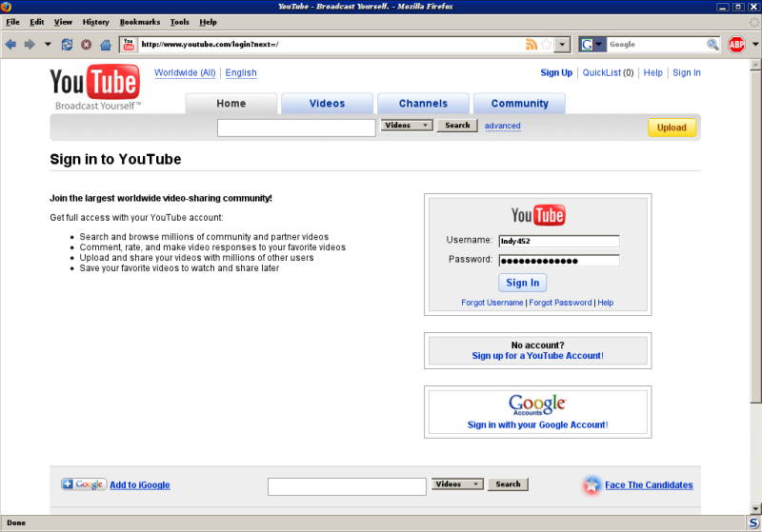The width and height of the screenshot is (762, 532).
Task: Focus the Password field
Action: click(559, 261)
